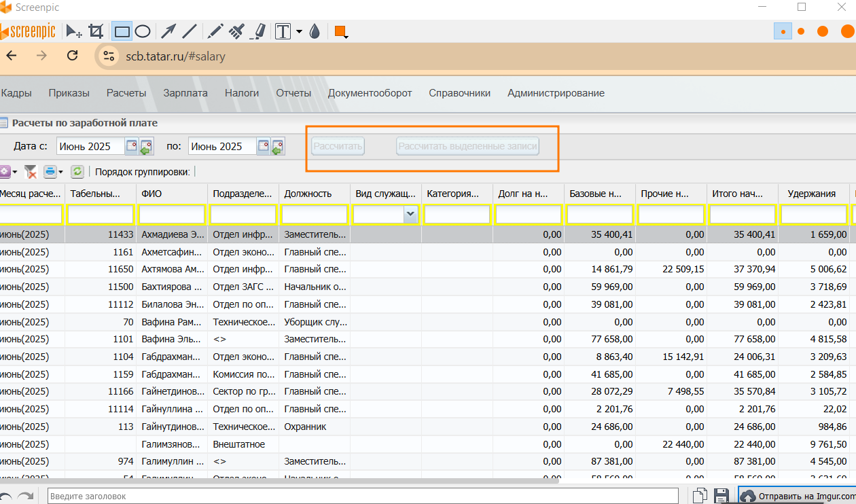
Task: Click 'Отправить на Imgur.com' upload button
Action: 798,496
